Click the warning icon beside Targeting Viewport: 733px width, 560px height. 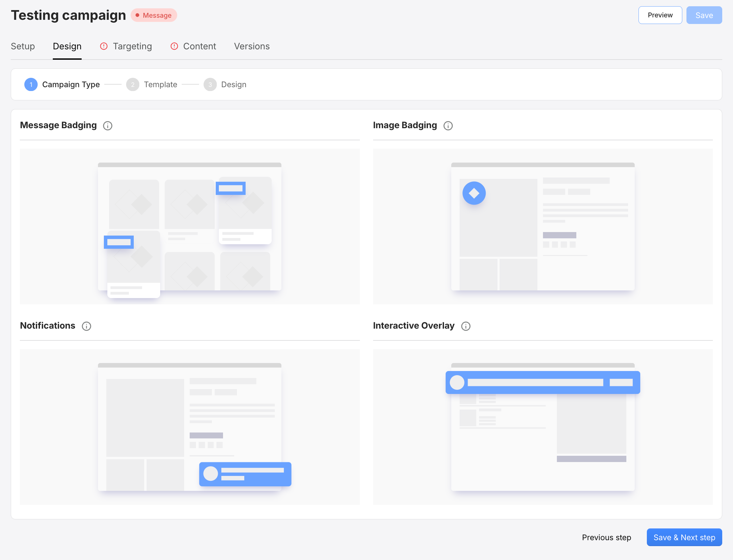(104, 46)
